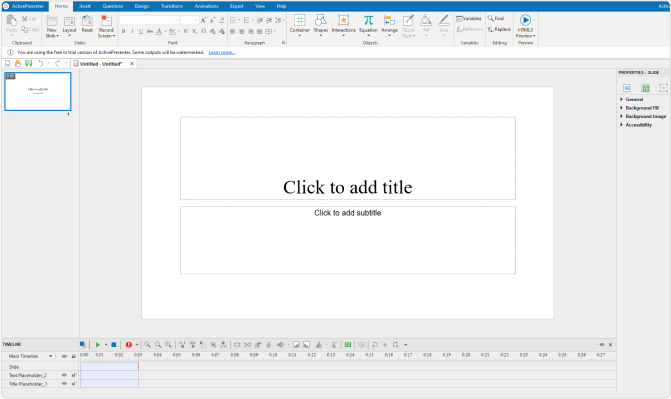Click the Record Screen icon
Screen dimensions: 671x399
point(106,21)
